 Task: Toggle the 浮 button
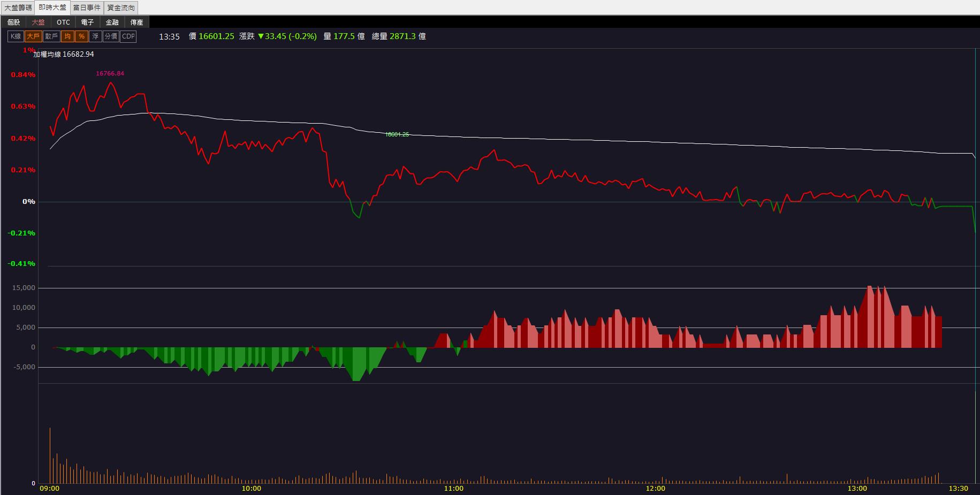tap(95, 36)
